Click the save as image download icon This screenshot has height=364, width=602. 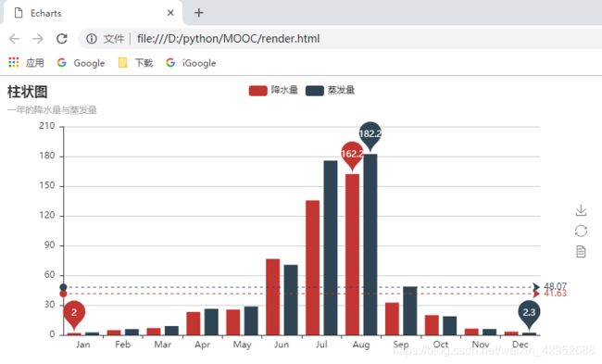tap(581, 210)
